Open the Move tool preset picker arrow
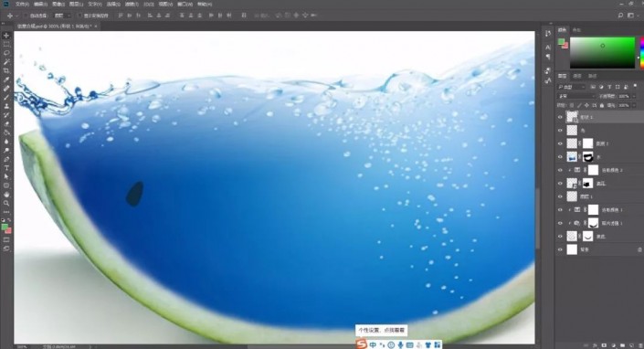644x349 pixels. click(x=16, y=16)
